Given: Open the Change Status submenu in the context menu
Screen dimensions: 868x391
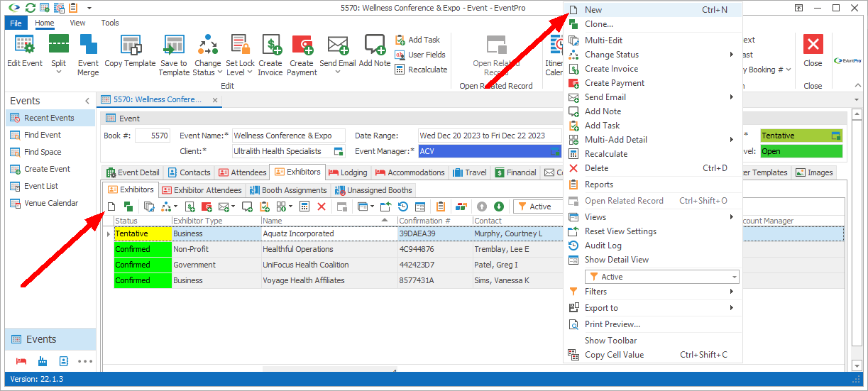Looking at the screenshot, I should click(653, 55).
